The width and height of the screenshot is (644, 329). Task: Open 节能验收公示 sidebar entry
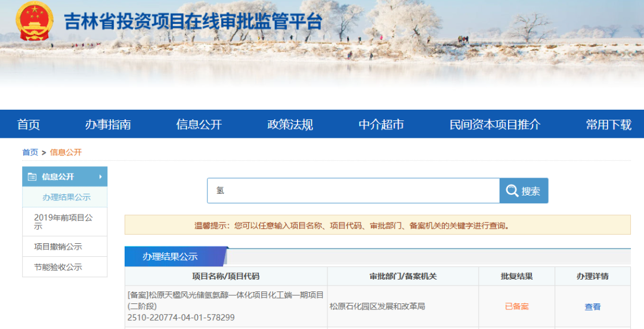pyautogui.click(x=64, y=267)
